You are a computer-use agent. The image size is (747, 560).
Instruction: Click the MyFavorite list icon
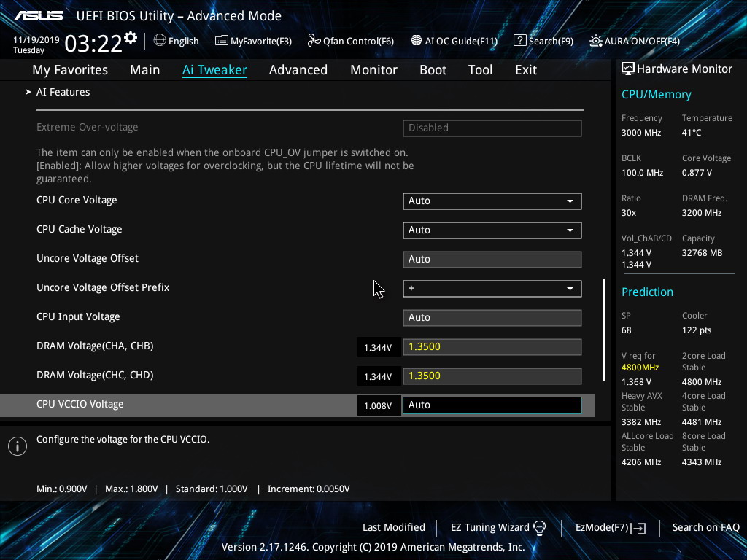(x=222, y=41)
